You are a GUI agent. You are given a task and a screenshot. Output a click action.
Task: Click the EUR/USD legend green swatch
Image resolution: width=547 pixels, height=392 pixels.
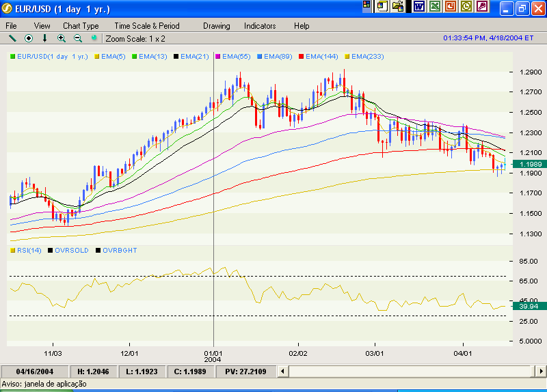point(12,57)
